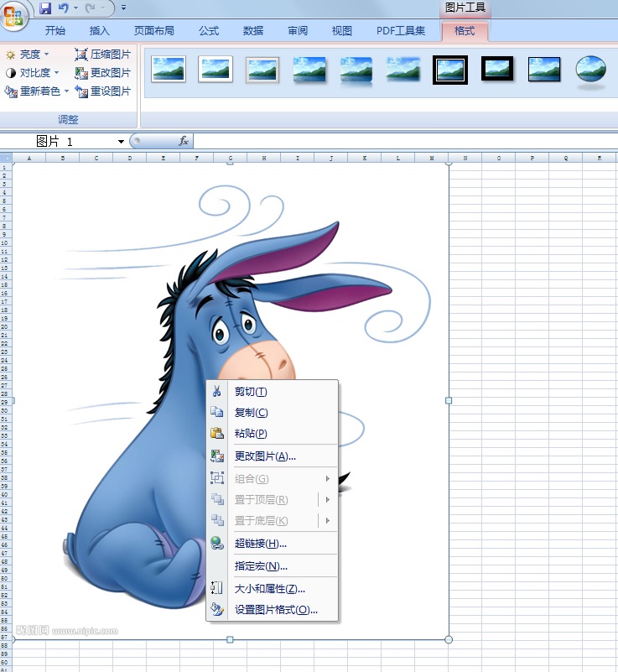This screenshot has height=672, width=618.
Task: Click the clipboard paste icon in context menu
Action: pos(217,433)
